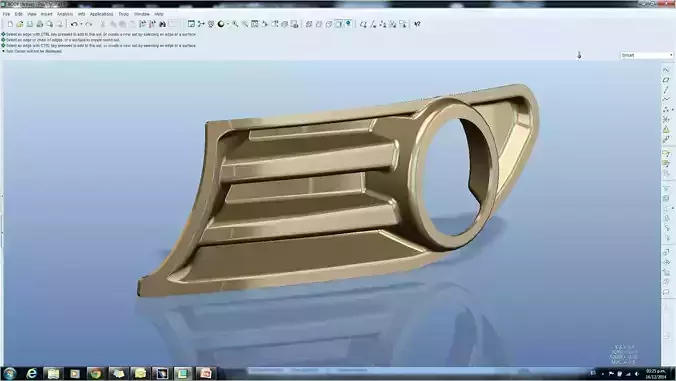676x381 pixels.
Task: Regenerate the model
Action: [x=142, y=24]
